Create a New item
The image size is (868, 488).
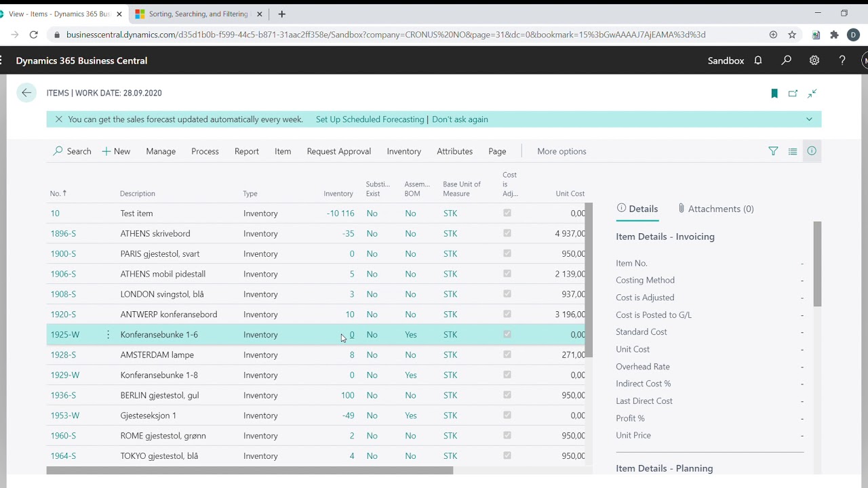tap(116, 151)
